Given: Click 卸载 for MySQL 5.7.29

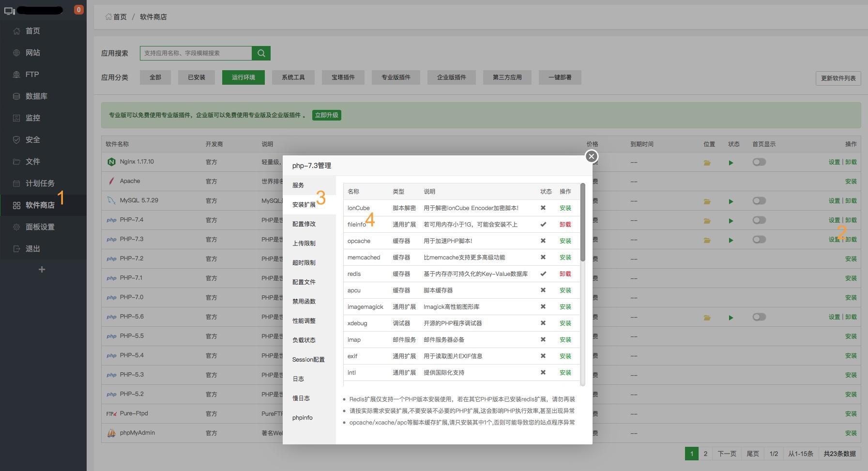Looking at the screenshot, I should point(851,201).
